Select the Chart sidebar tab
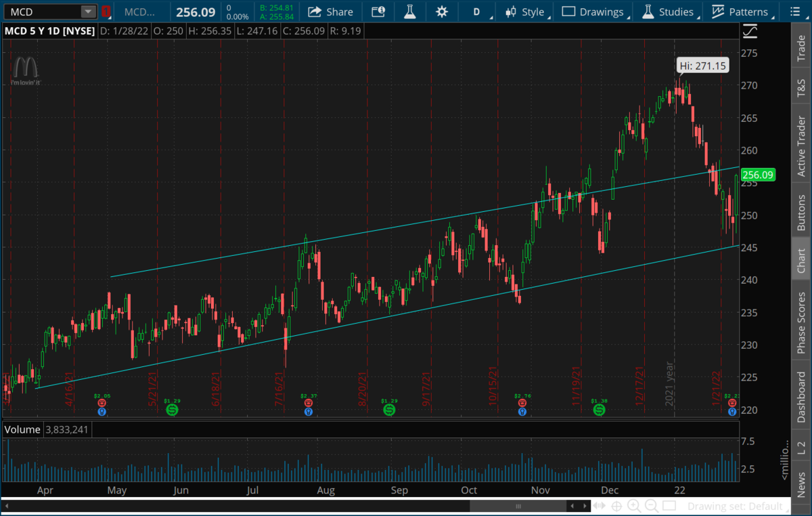This screenshot has height=516, width=812. (801, 261)
